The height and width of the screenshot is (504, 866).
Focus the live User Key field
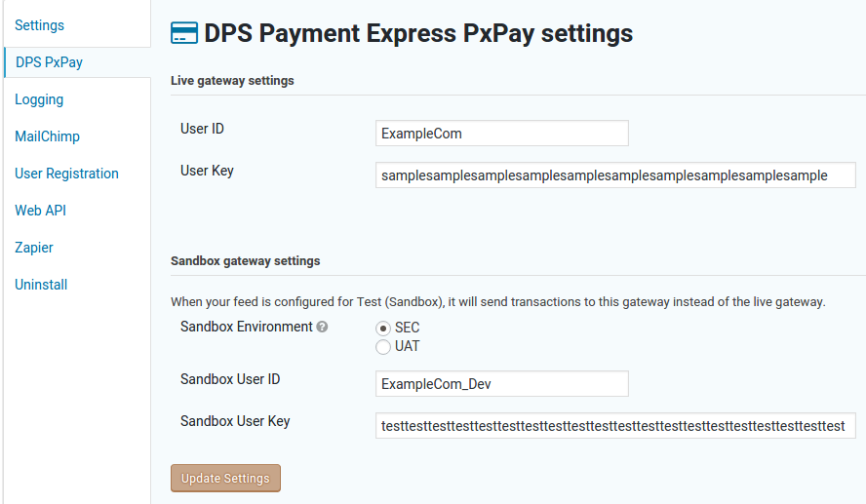pyautogui.click(x=615, y=175)
